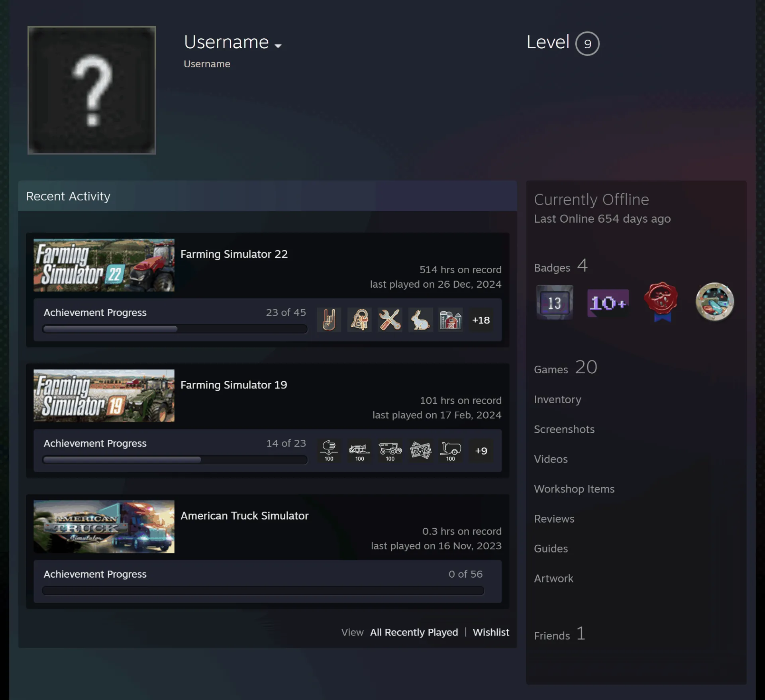This screenshot has width=765, height=700.
Task: Open the Farming Simulator 22 game thumbnail
Action: pos(104,265)
